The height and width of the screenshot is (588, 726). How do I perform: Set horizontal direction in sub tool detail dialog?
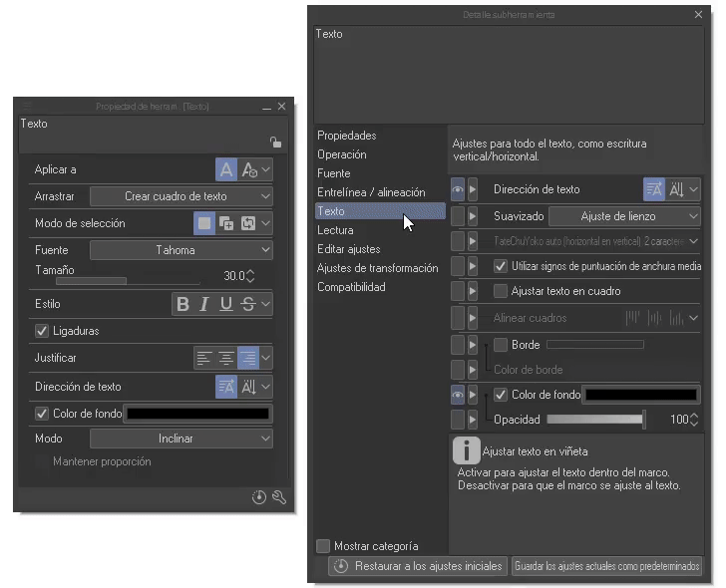[x=654, y=189]
